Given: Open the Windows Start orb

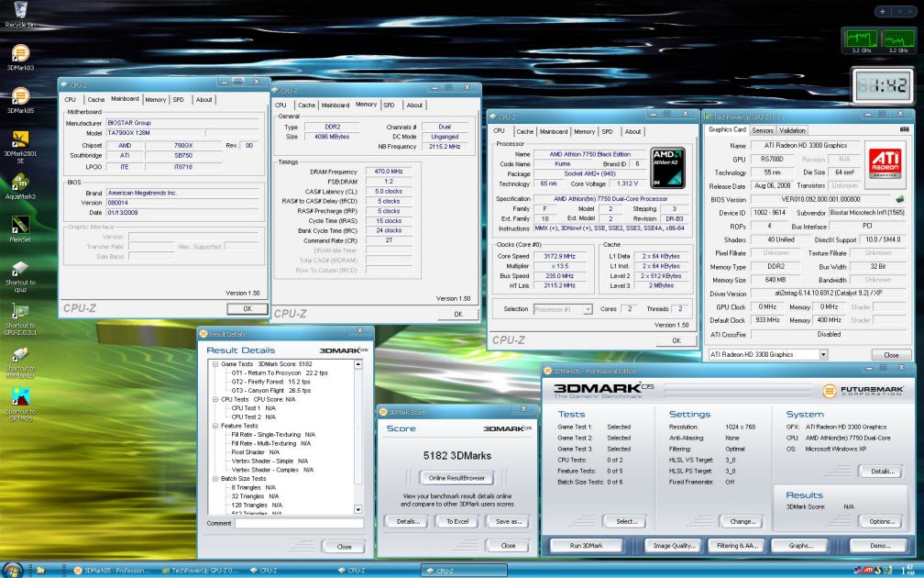Looking at the screenshot, I should click(13, 571).
